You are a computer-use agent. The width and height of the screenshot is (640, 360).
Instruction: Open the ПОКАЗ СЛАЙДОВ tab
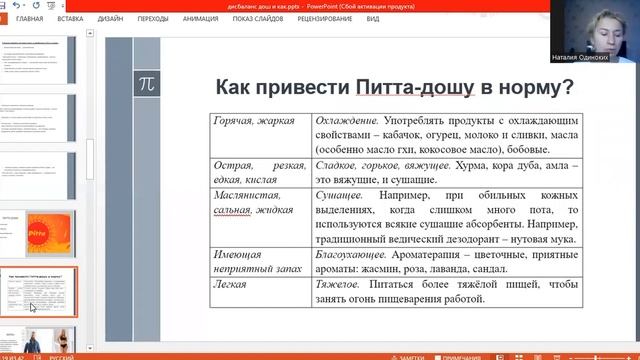coord(258,19)
